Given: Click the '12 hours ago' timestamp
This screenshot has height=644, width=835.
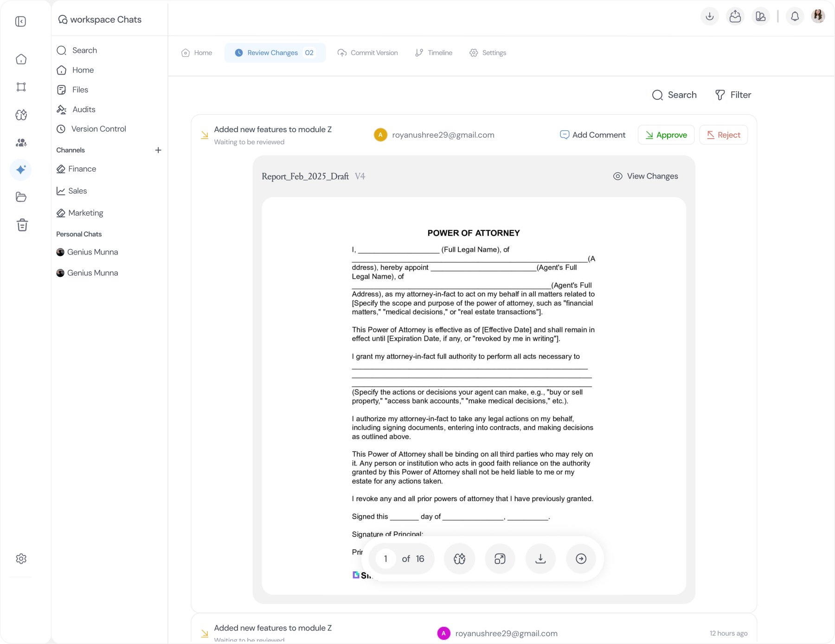Looking at the screenshot, I should click(728, 633).
